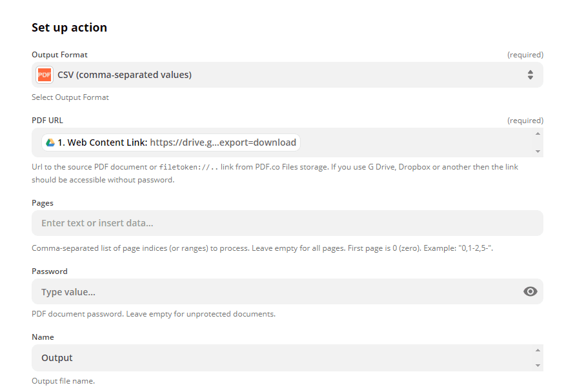Image resolution: width=575 pixels, height=392 pixels.
Task: Click empty space inside PDF URL field
Action: tap(413, 142)
